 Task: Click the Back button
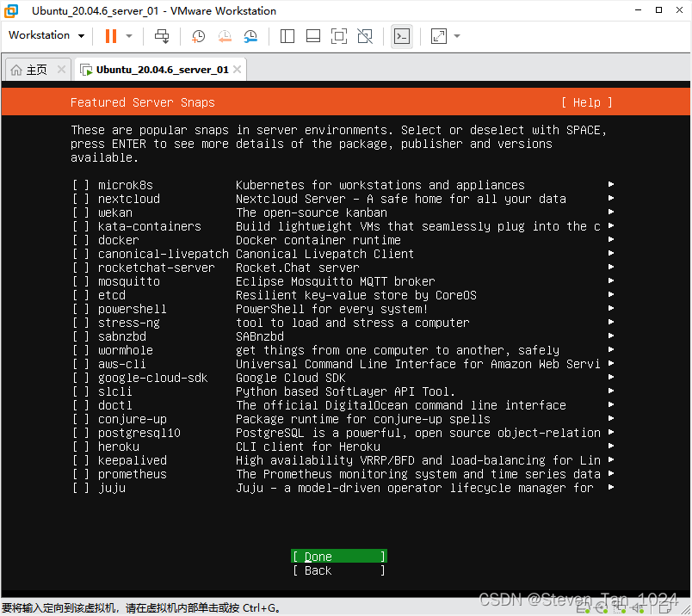tap(339, 570)
